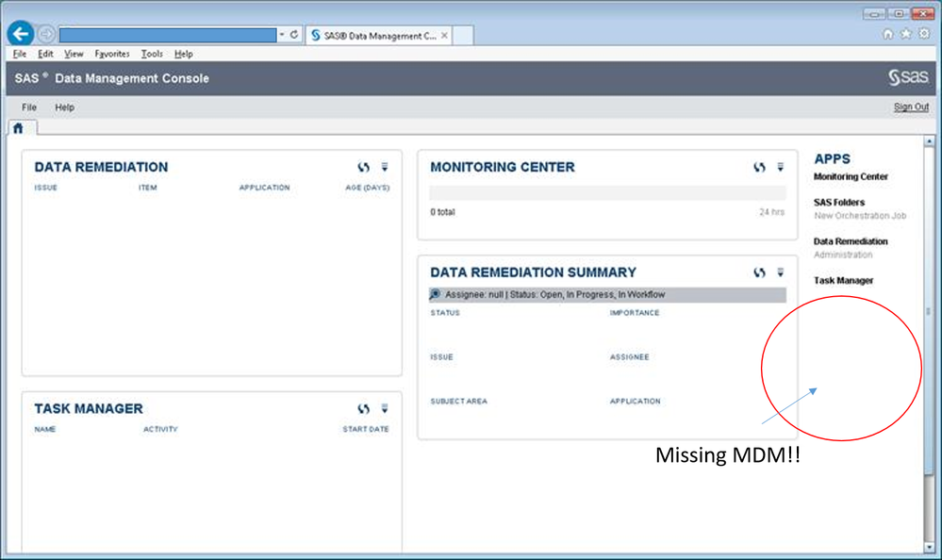
Task: Open SAS Folders in Apps list
Action: (x=838, y=203)
